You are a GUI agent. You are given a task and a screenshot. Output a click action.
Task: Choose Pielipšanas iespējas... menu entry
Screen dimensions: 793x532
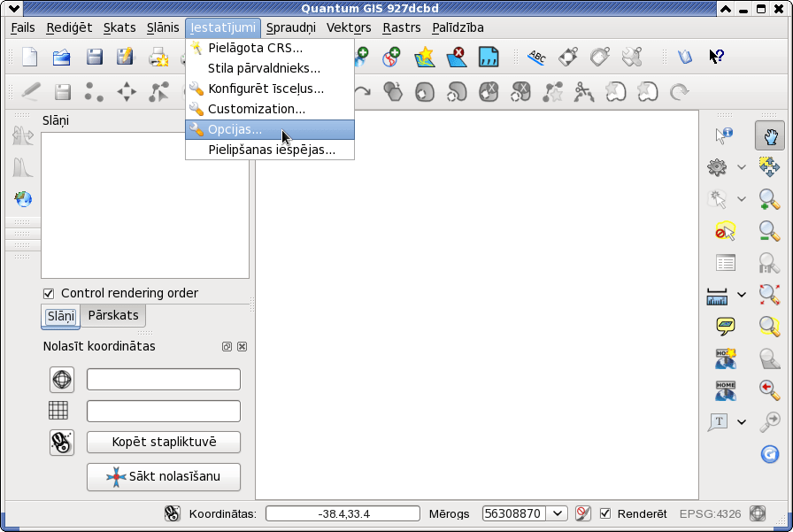(x=270, y=150)
